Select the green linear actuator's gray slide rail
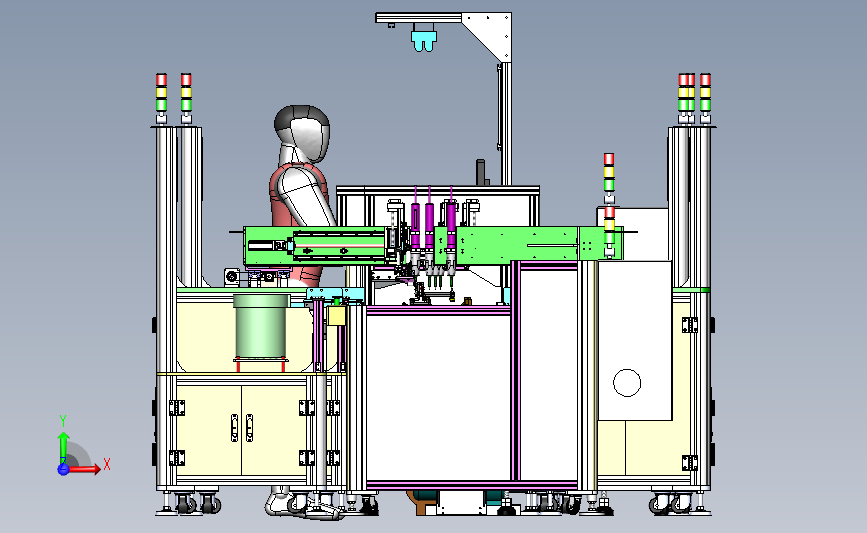 tap(338, 245)
